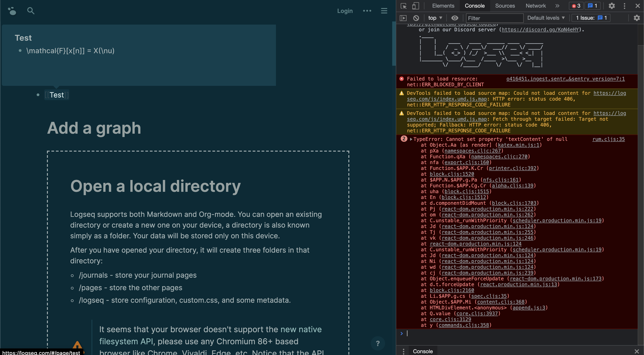Open the core.cljs:3937 link
The height and width of the screenshot is (355, 644).
click(x=477, y=313)
